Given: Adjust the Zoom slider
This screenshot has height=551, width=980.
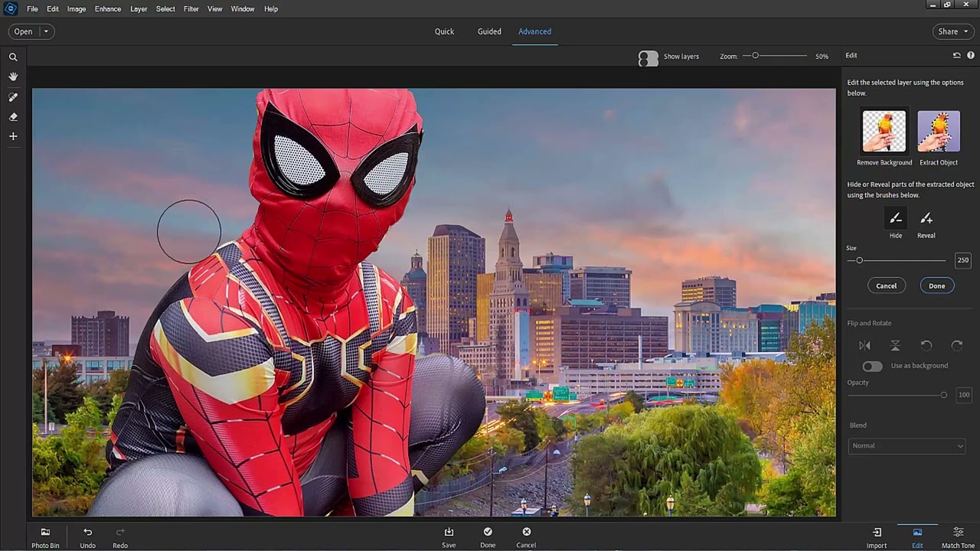Looking at the screenshot, I should pyautogui.click(x=755, y=56).
